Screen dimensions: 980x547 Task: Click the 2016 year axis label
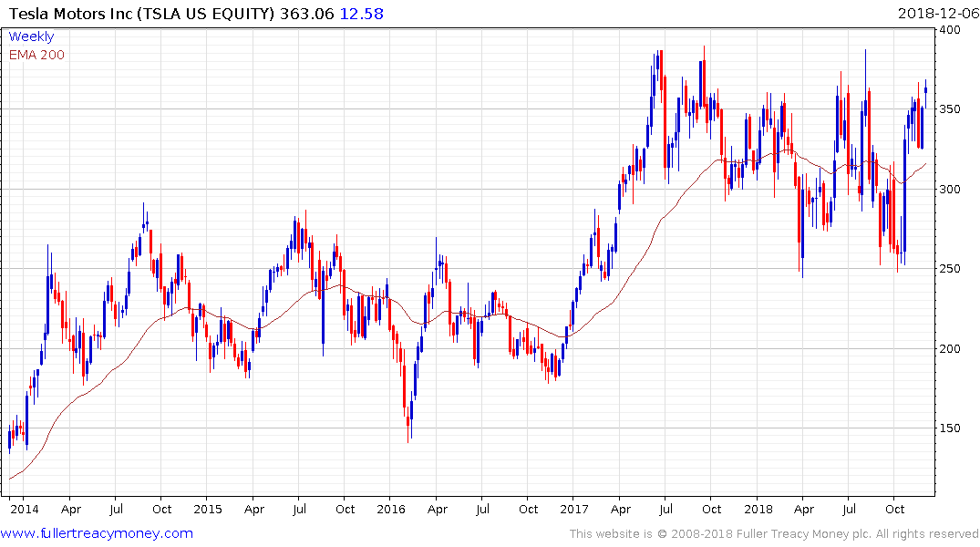click(x=390, y=509)
